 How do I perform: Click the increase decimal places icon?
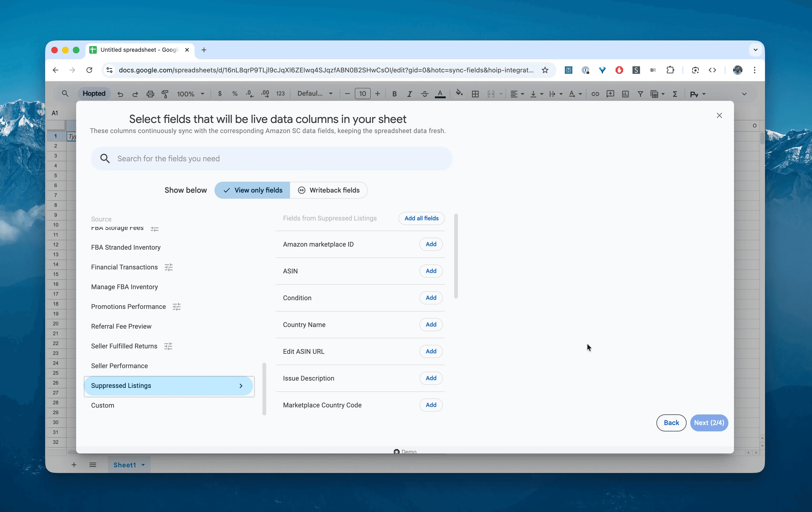[x=265, y=94]
